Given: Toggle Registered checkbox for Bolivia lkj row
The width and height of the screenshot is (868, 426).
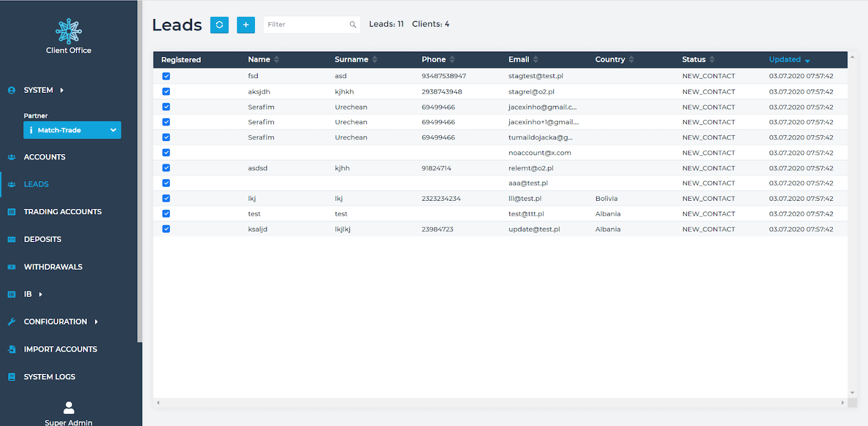Looking at the screenshot, I should coord(166,199).
